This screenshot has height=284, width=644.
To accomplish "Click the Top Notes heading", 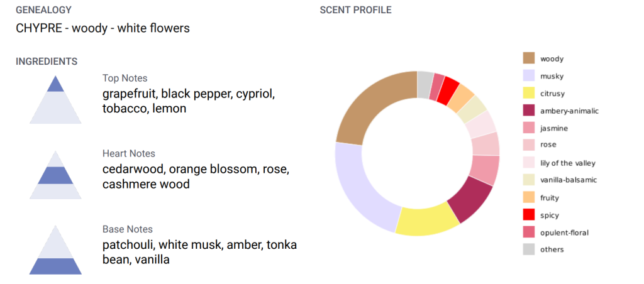I will pyautogui.click(x=125, y=78).
